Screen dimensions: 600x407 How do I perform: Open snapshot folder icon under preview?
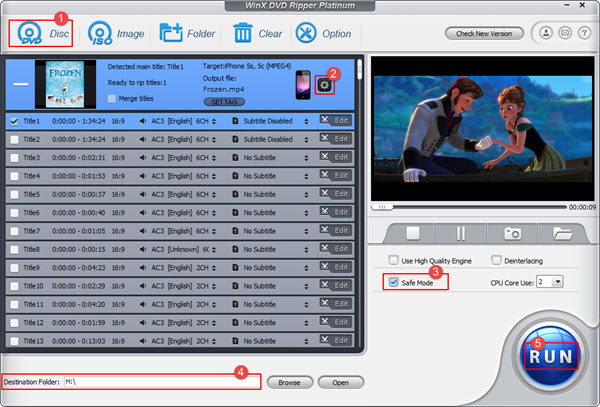(562, 233)
